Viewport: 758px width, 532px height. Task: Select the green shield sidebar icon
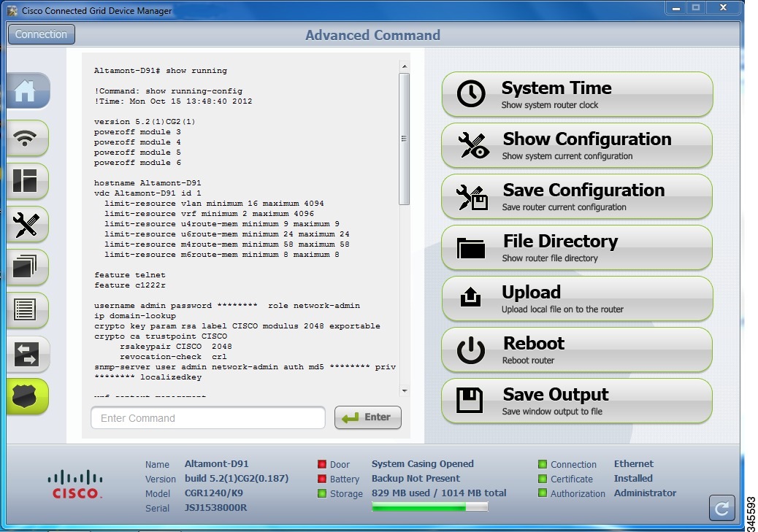[x=28, y=397]
